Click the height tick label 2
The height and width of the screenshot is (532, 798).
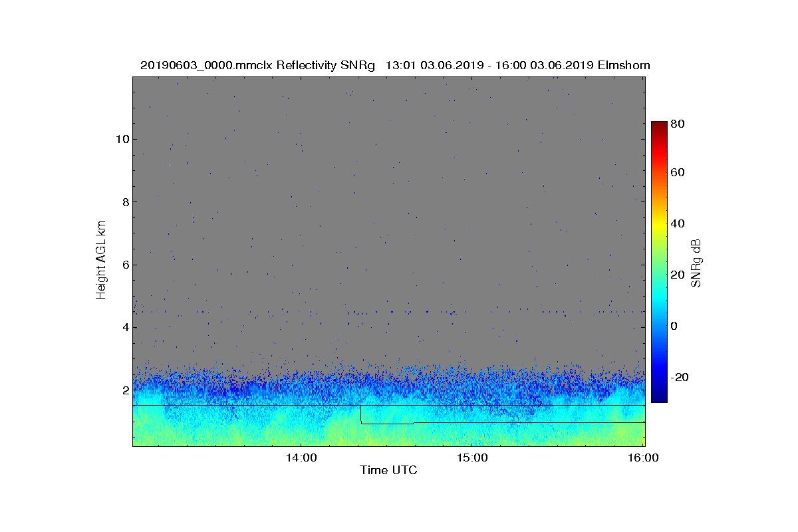(x=124, y=390)
